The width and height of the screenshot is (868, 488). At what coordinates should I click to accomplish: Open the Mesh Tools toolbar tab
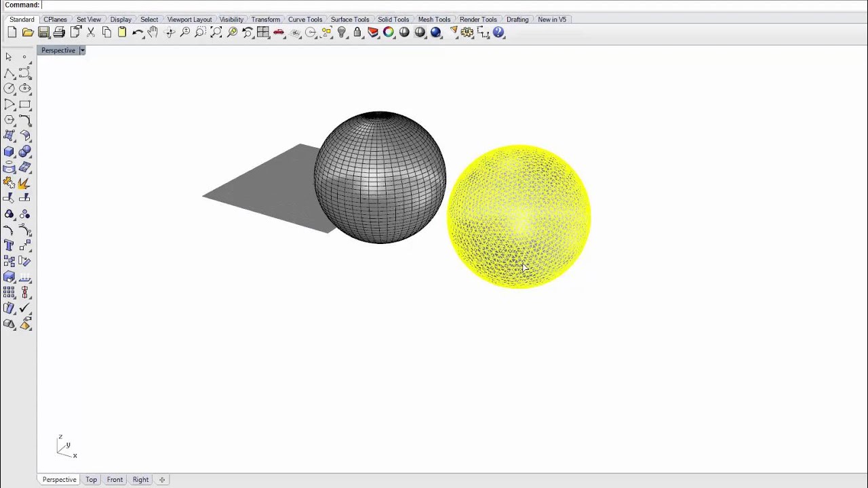[x=434, y=20]
